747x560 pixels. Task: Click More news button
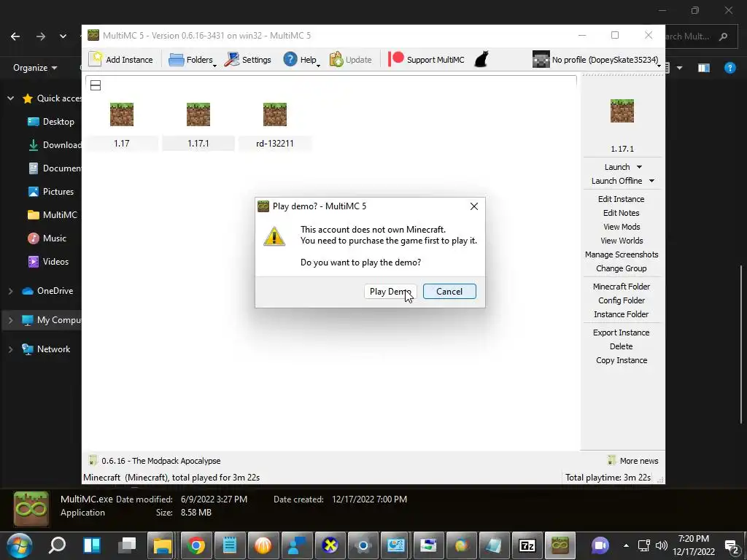click(x=633, y=461)
